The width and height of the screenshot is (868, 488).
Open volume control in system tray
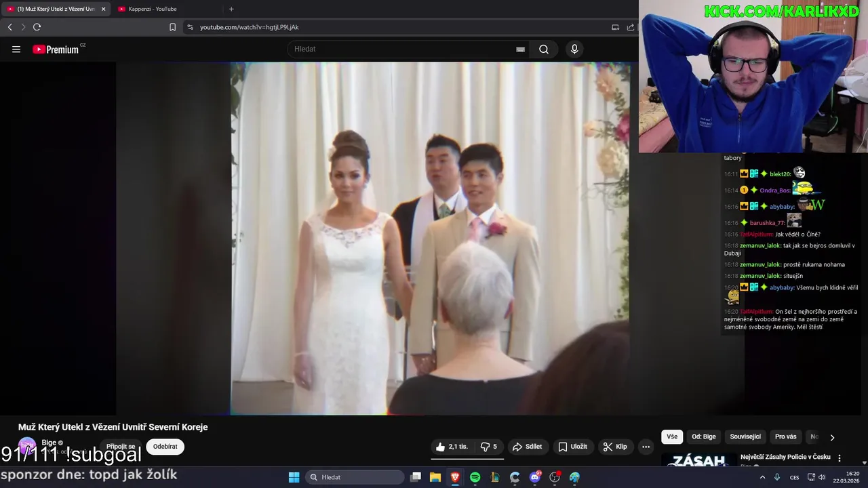[x=822, y=477]
